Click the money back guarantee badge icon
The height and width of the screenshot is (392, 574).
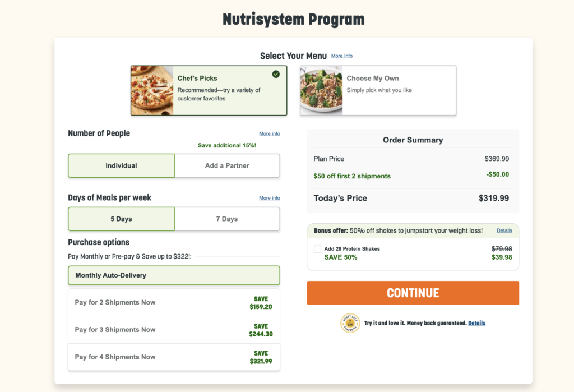point(350,323)
